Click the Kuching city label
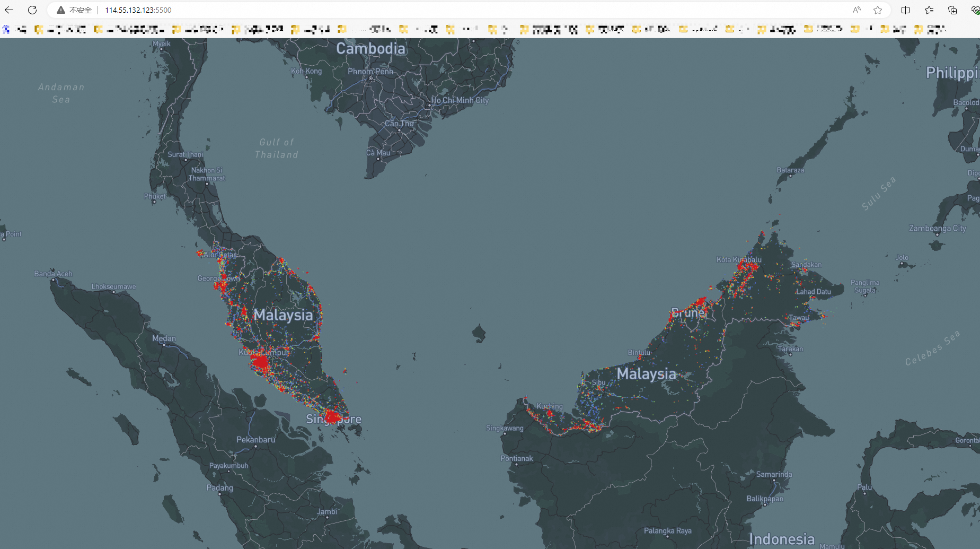Screen dimensions: 980x549 click(550, 406)
